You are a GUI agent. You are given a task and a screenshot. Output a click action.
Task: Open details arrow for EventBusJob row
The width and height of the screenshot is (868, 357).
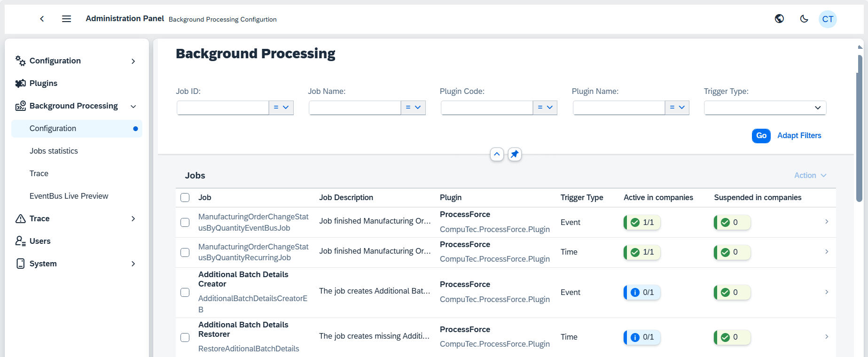(827, 222)
